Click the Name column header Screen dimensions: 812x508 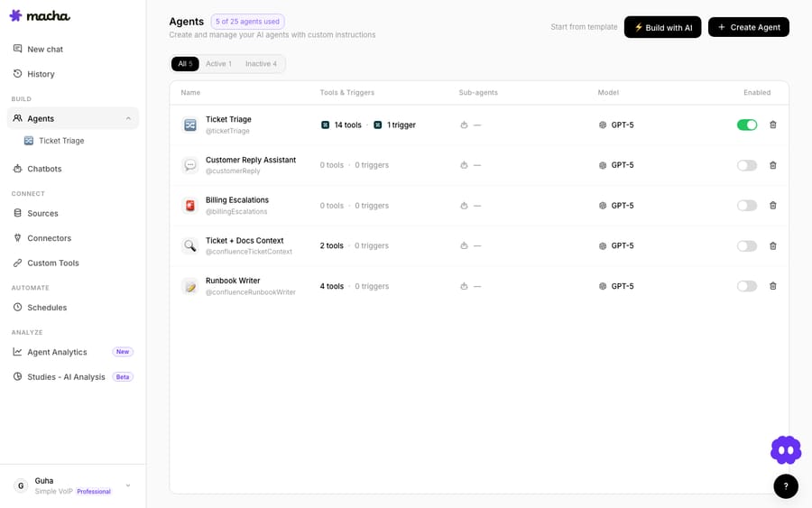pyautogui.click(x=190, y=93)
